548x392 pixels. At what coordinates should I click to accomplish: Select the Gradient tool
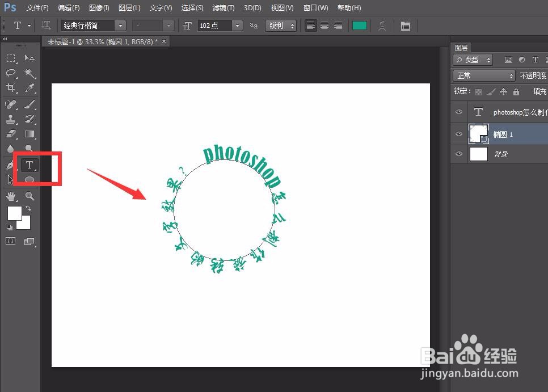pyautogui.click(x=29, y=134)
